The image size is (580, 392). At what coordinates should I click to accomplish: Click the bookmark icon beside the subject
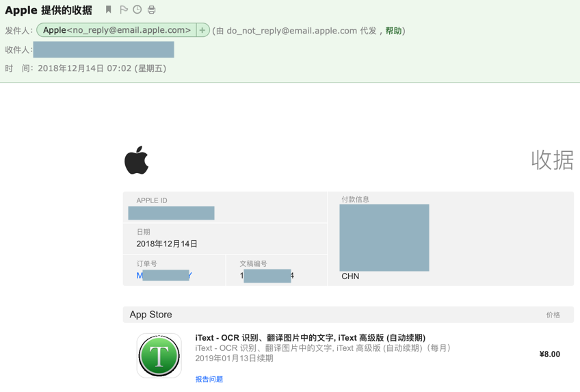point(108,10)
